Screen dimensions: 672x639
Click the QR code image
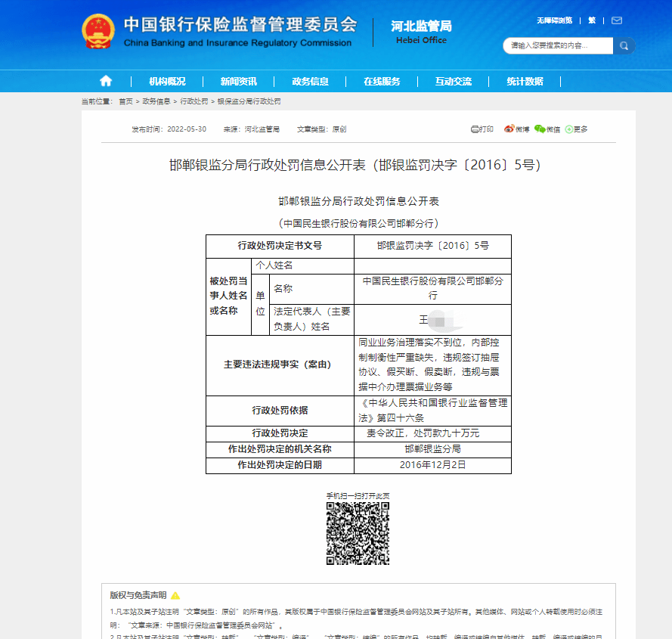tap(358, 533)
